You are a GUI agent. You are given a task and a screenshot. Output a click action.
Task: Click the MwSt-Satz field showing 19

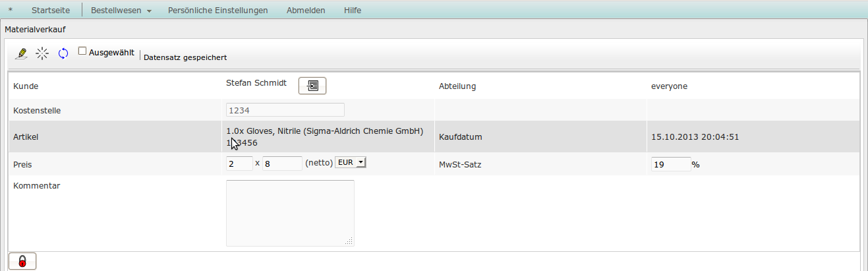[671, 164]
